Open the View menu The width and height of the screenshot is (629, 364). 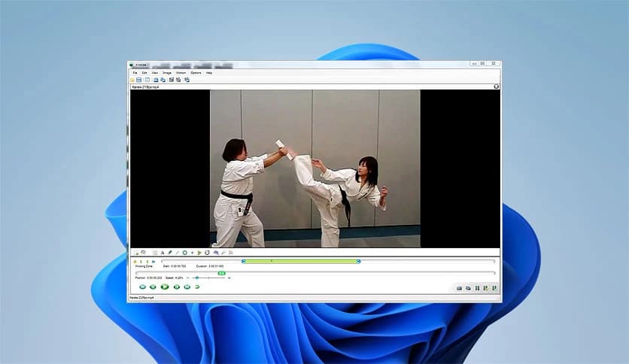(x=154, y=73)
